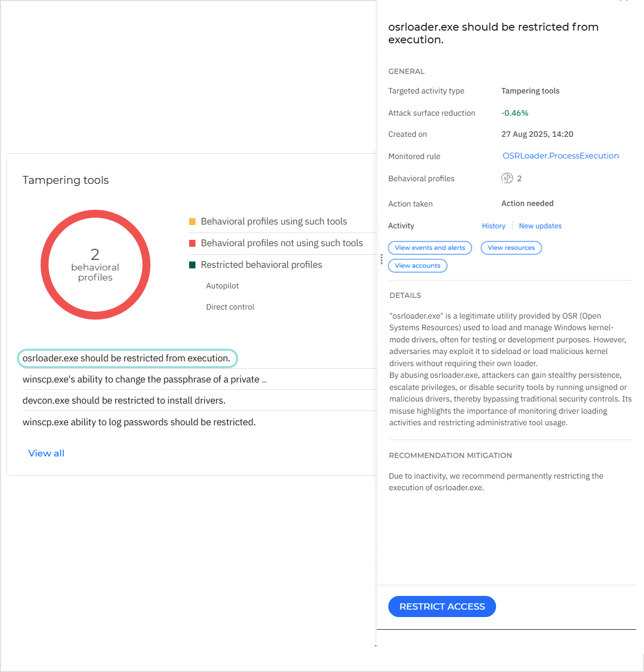
Task: Click the orange legend square for profiles using tools
Action: click(x=192, y=221)
